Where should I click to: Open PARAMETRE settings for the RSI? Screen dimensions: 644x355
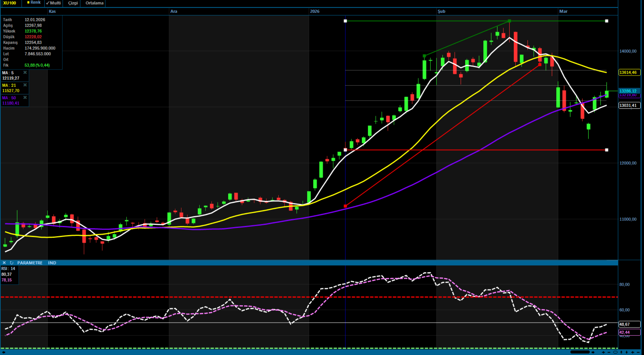tap(30, 263)
